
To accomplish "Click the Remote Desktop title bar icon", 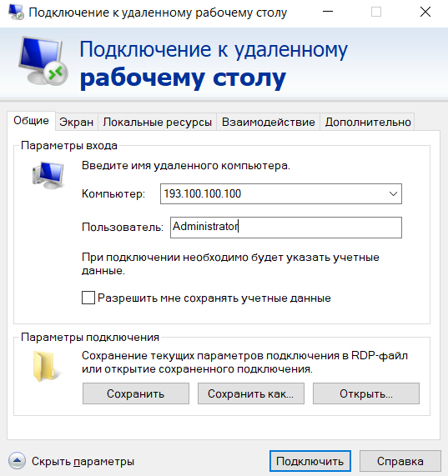I will 16,13.
